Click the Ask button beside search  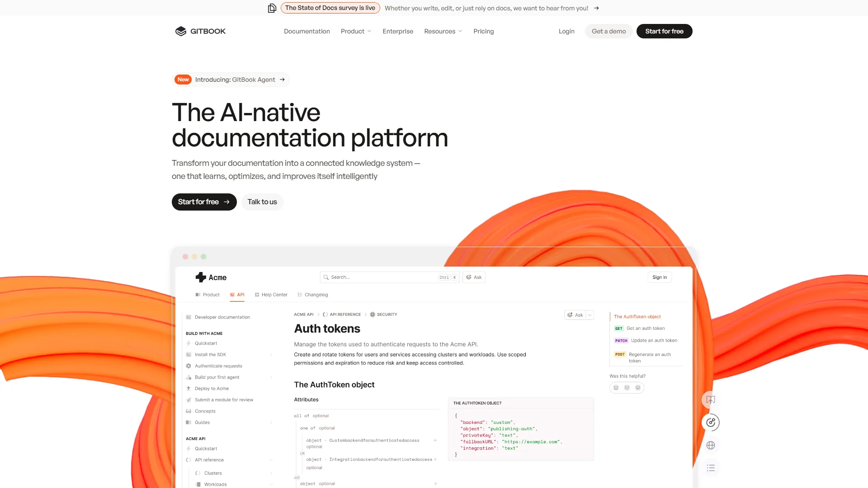(474, 277)
